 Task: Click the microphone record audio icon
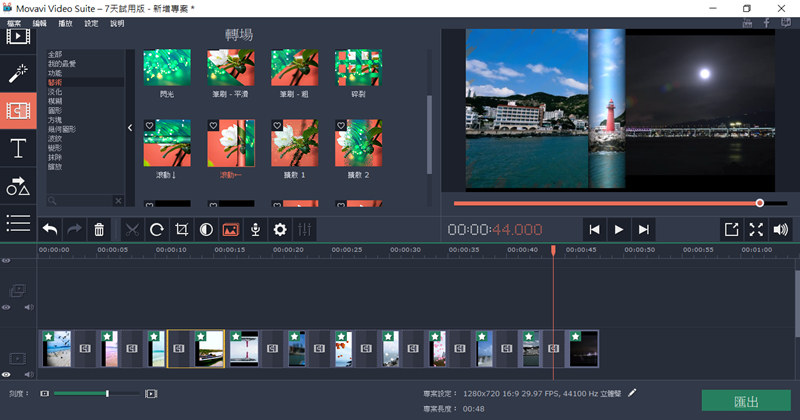[x=255, y=229]
